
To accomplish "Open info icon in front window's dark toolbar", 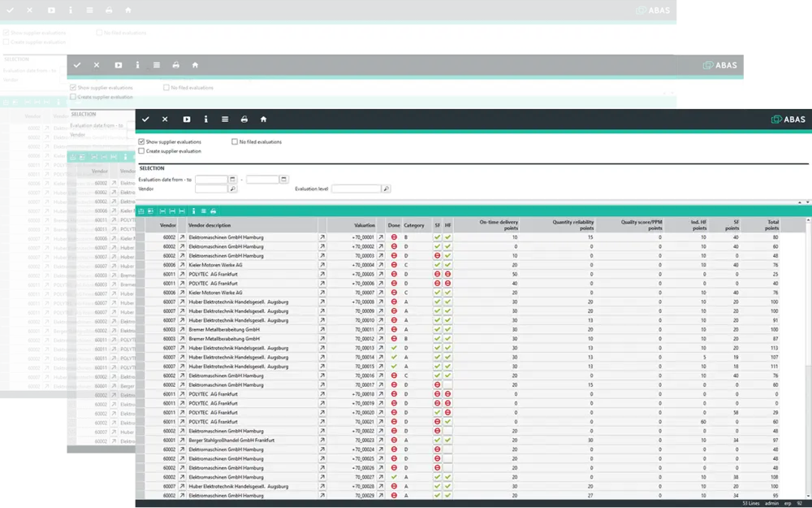I will coord(205,119).
